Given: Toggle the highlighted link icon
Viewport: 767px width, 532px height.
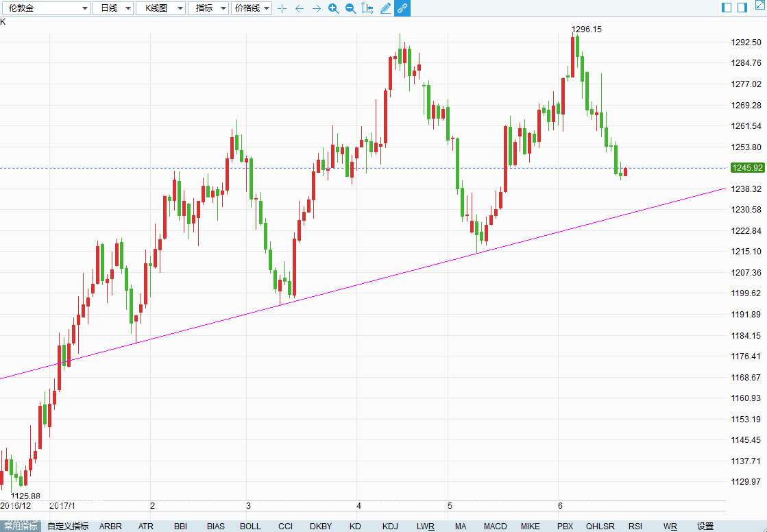Looking at the screenshot, I should click(x=402, y=8).
